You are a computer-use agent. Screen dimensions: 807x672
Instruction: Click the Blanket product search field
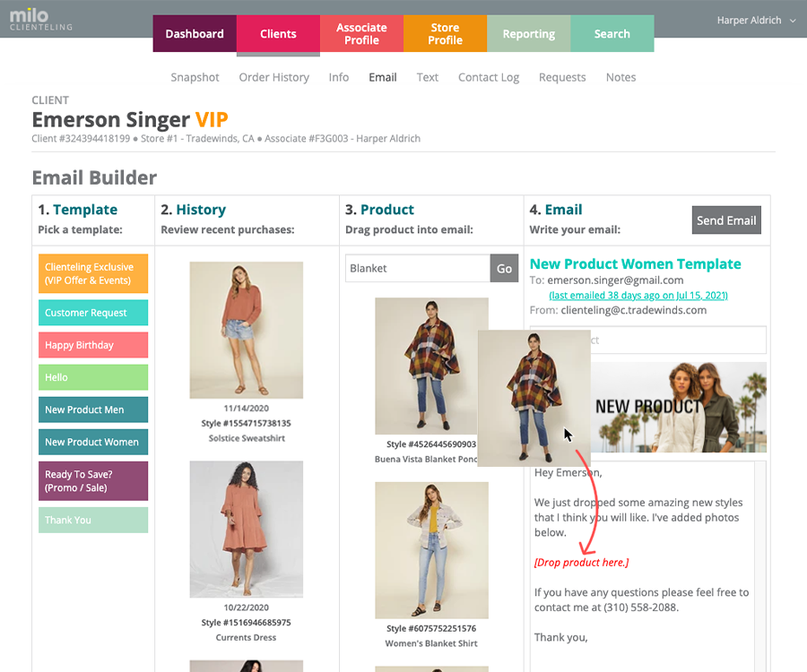[x=417, y=269]
